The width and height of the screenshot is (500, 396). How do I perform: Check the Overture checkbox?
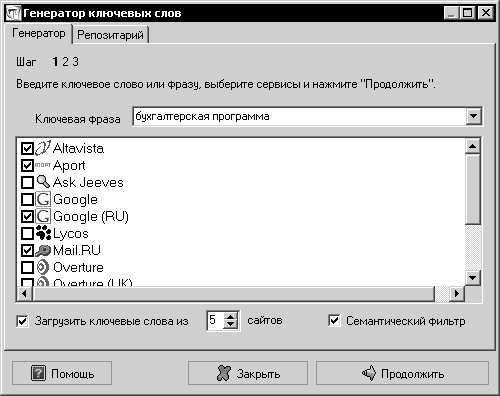click(x=27, y=267)
